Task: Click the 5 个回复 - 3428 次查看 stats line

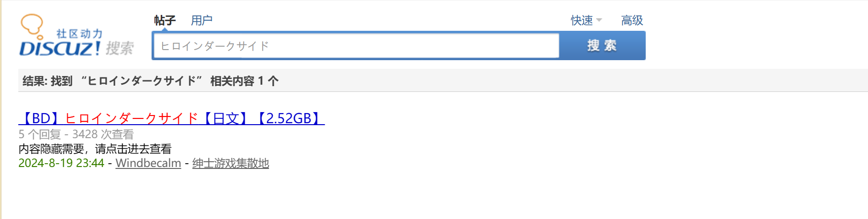Action: point(76,134)
